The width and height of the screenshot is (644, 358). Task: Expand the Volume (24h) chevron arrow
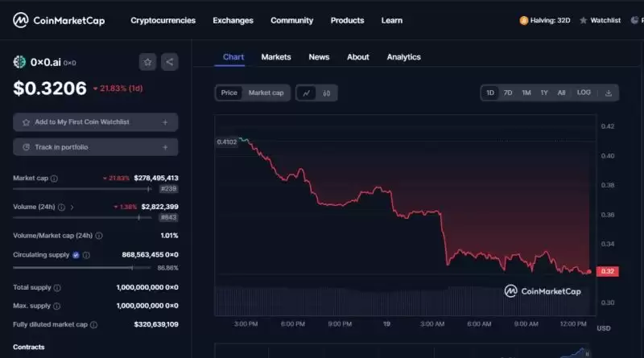(72, 207)
